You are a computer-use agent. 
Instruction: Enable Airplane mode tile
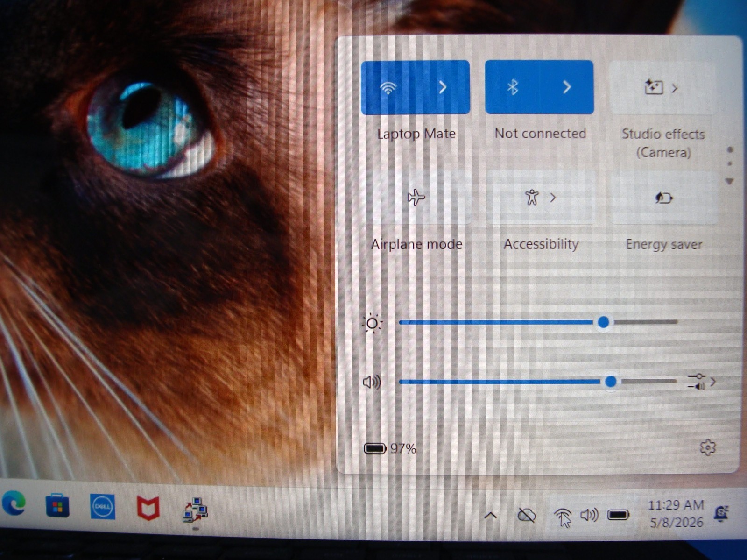(x=416, y=198)
